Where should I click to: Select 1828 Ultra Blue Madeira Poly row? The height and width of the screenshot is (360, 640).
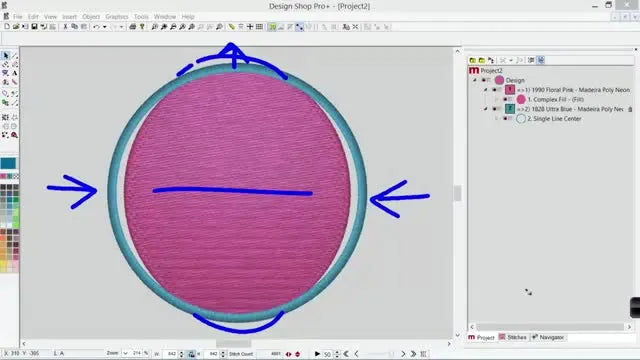[x=570, y=109]
